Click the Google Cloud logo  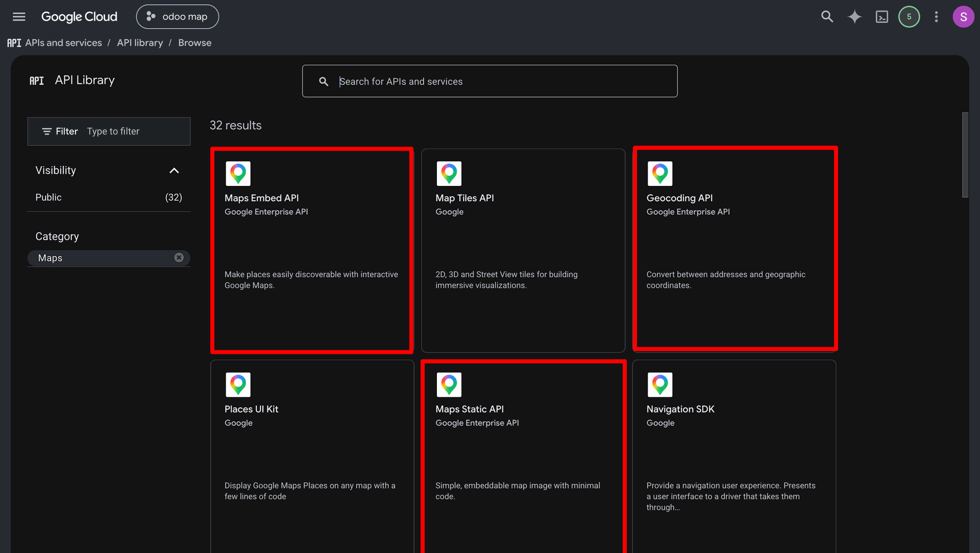click(x=79, y=17)
